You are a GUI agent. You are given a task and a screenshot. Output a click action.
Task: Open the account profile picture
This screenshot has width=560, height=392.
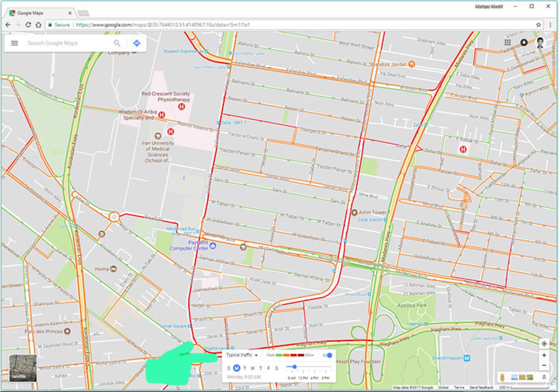[x=540, y=43]
